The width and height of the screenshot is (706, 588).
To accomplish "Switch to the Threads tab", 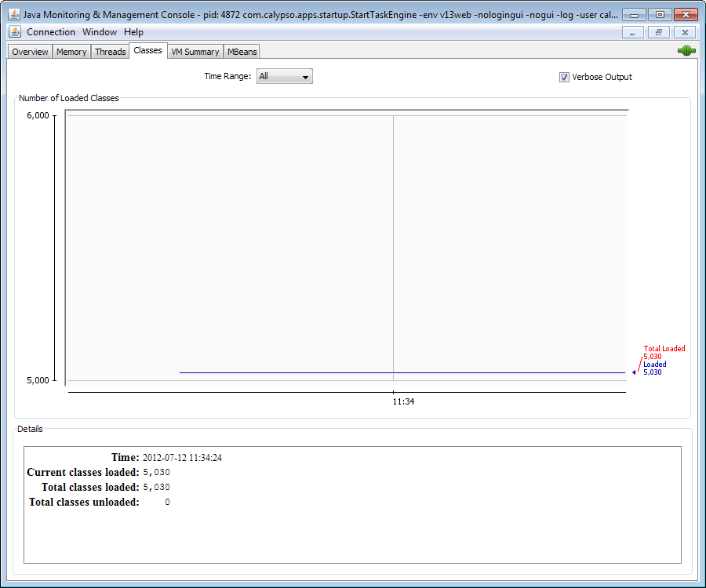I will point(111,52).
